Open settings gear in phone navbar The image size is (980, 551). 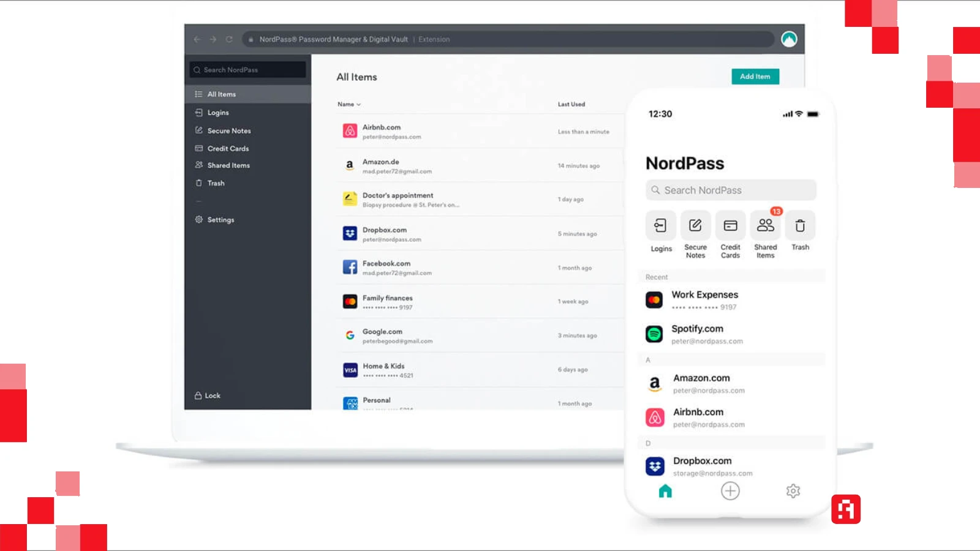coord(793,491)
